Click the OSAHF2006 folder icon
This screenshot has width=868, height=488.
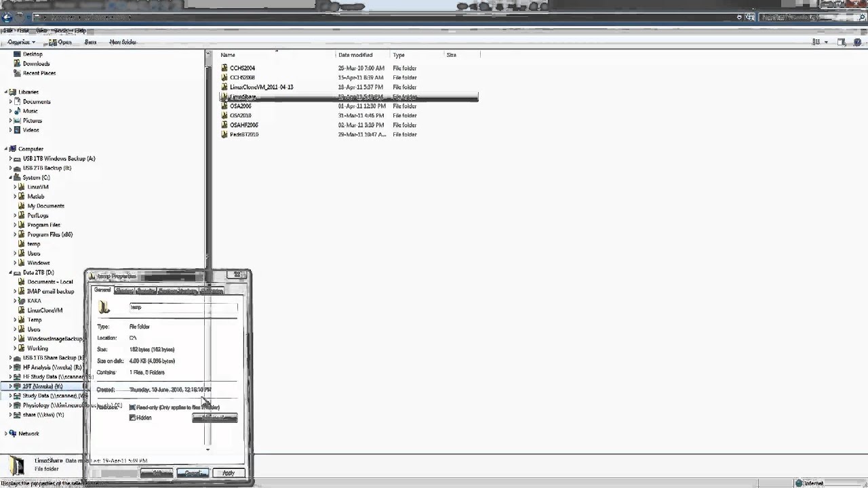[x=224, y=125]
